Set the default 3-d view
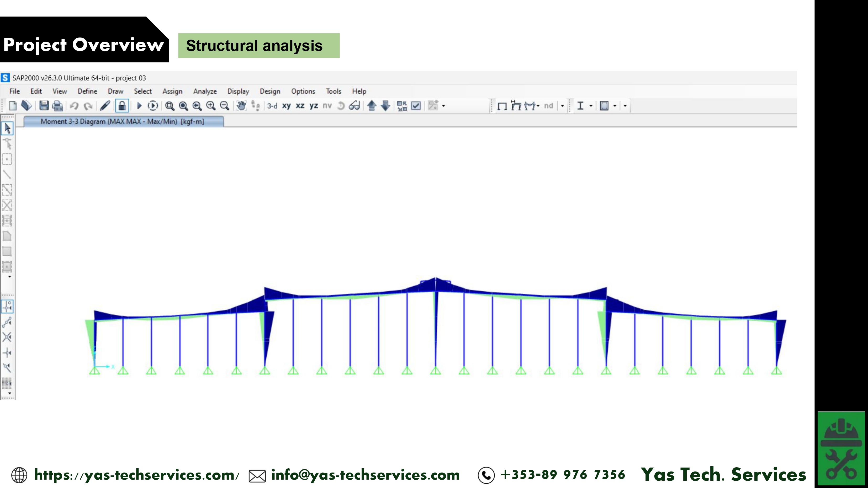This screenshot has height=488, width=868. pos(272,106)
